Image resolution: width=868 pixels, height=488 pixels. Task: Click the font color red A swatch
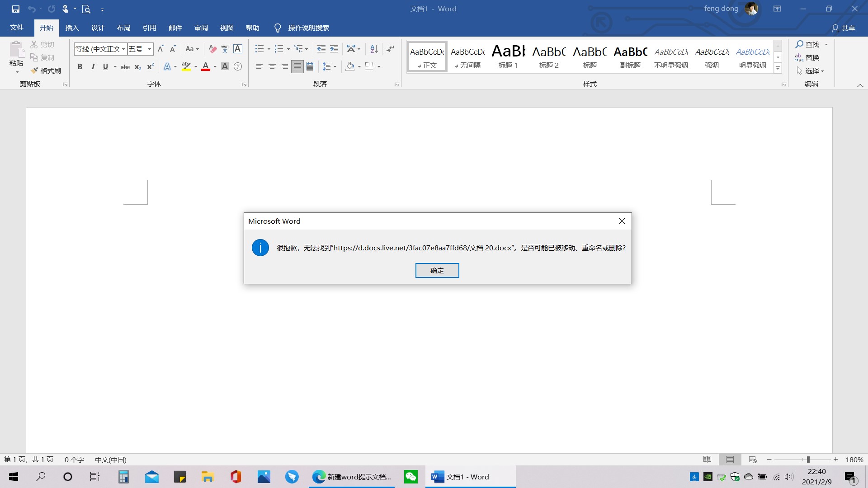(x=206, y=67)
